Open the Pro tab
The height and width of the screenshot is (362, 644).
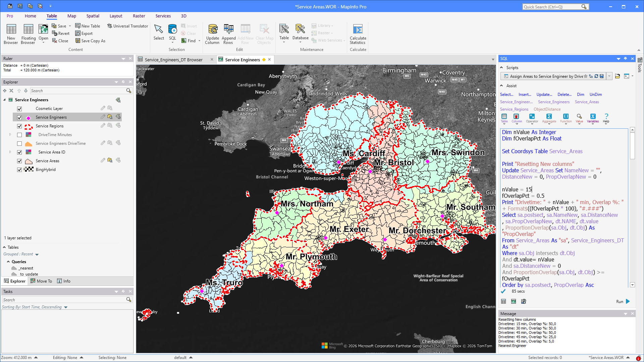pyautogui.click(x=10, y=16)
